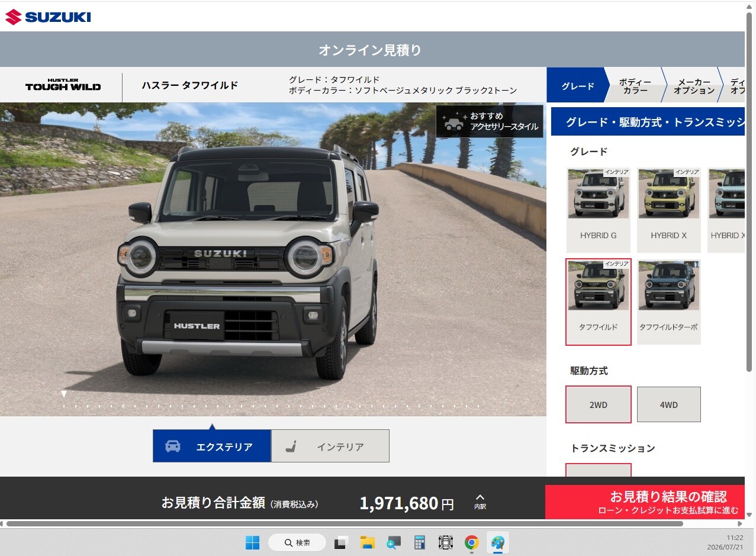Viewport: 756px width, 556px height.
Task: Open the インテリア badge on HYBRID G
Action: [616, 172]
